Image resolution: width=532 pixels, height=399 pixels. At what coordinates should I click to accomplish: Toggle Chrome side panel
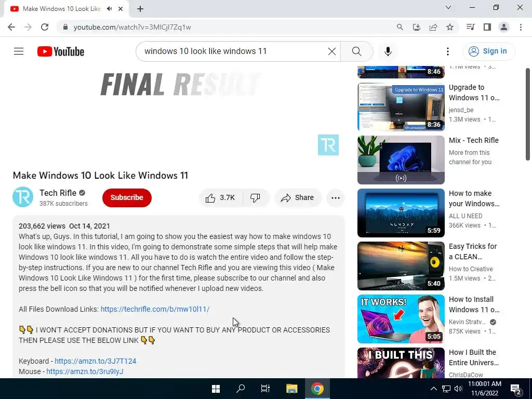[x=487, y=27]
